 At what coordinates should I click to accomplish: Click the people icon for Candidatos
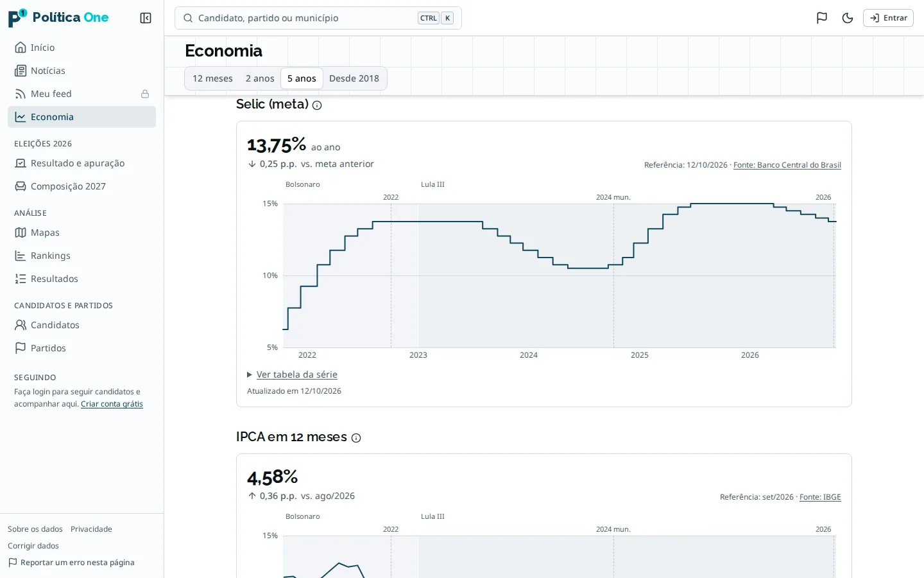point(21,325)
